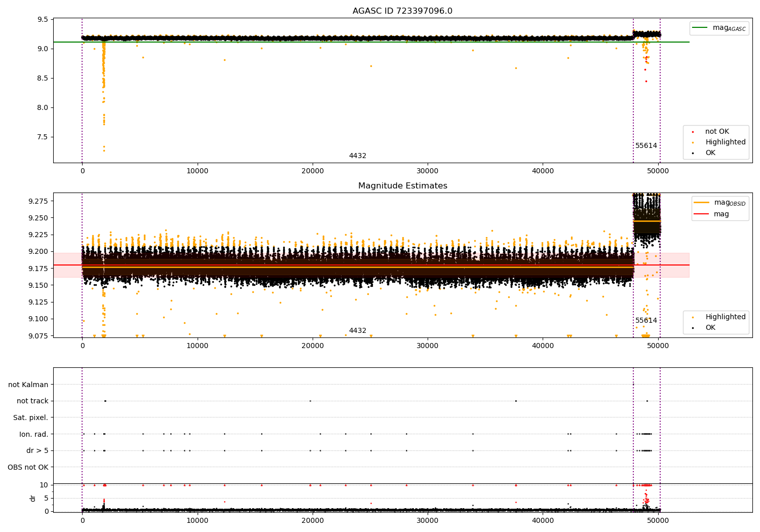Select the 'Sat. pixel.' row label
This screenshot has height=532, width=760.
(30, 418)
